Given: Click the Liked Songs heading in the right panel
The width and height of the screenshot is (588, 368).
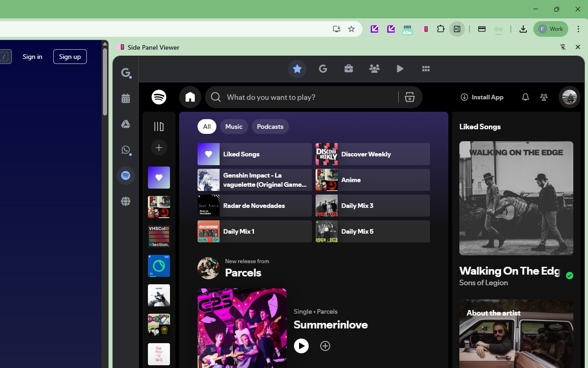Looking at the screenshot, I should pos(480,126).
